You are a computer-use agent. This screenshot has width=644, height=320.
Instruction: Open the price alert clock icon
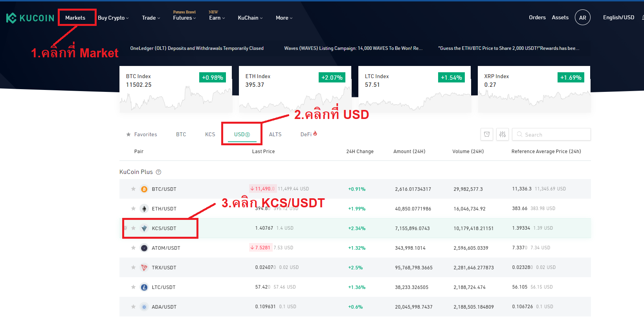pos(487,134)
